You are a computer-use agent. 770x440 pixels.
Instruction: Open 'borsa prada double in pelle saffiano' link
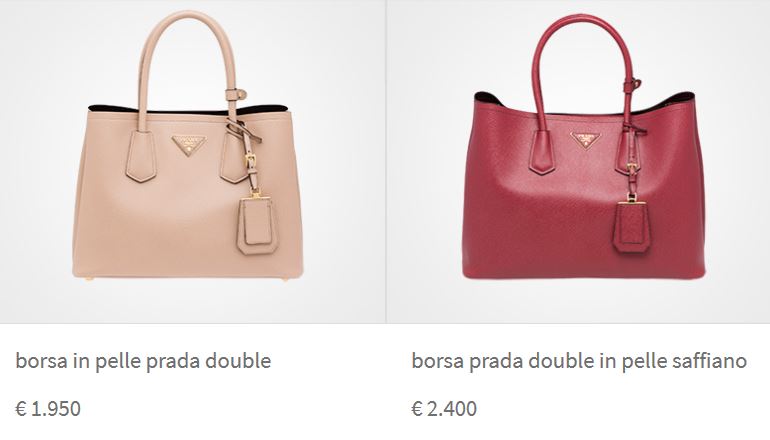tap(579, 361)
